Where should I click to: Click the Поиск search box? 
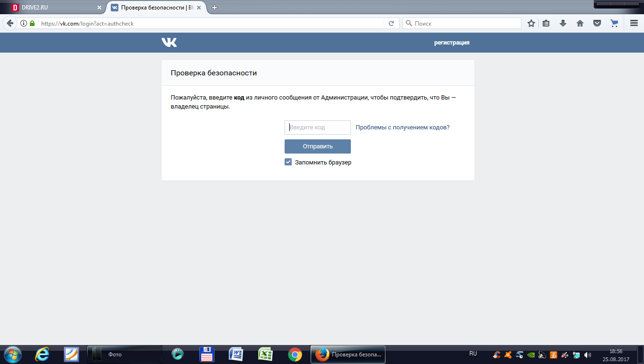coord(462,23)
